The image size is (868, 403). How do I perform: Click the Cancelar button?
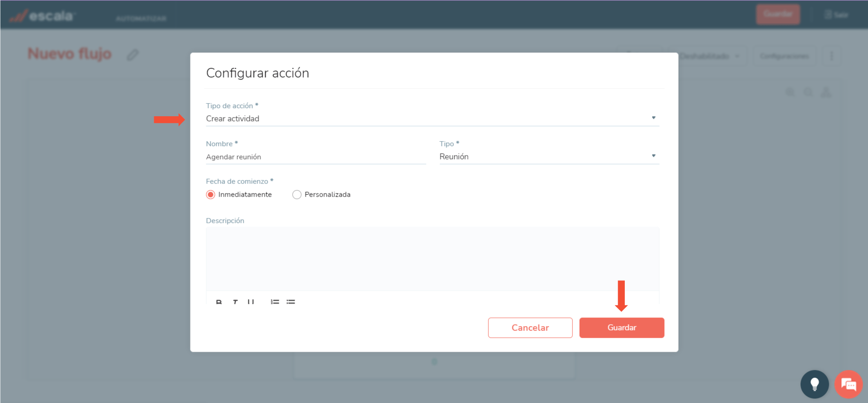coord(530,327)
